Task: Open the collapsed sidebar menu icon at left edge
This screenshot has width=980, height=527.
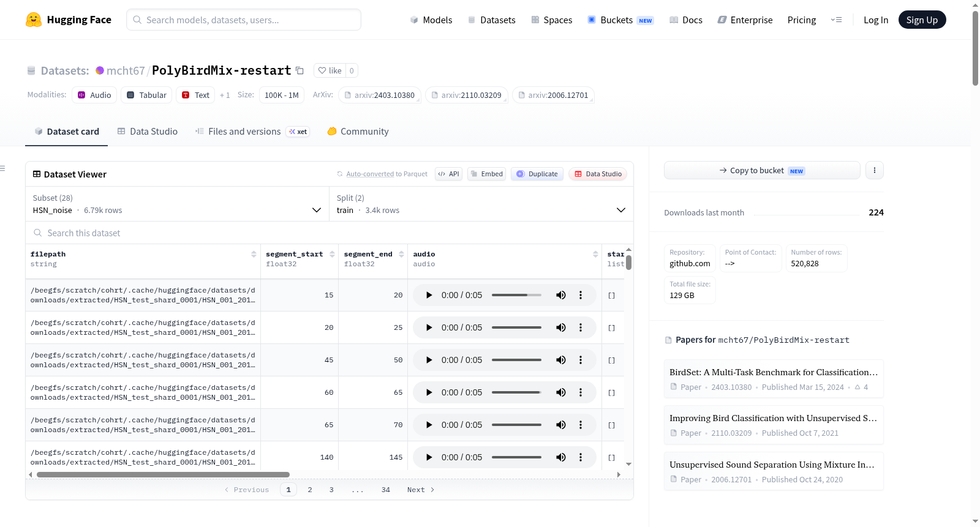Action: click(x=2, y=168)
